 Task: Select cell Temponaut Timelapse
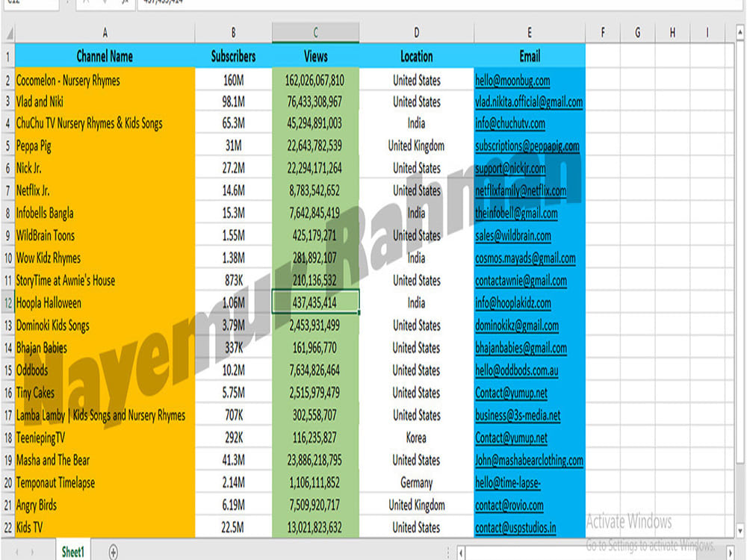(105, 483)
